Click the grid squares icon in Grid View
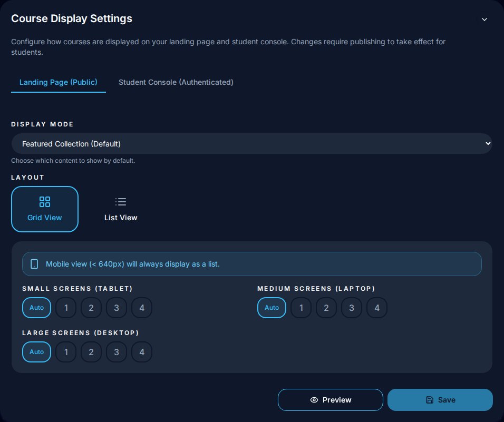 click(45, 202)
